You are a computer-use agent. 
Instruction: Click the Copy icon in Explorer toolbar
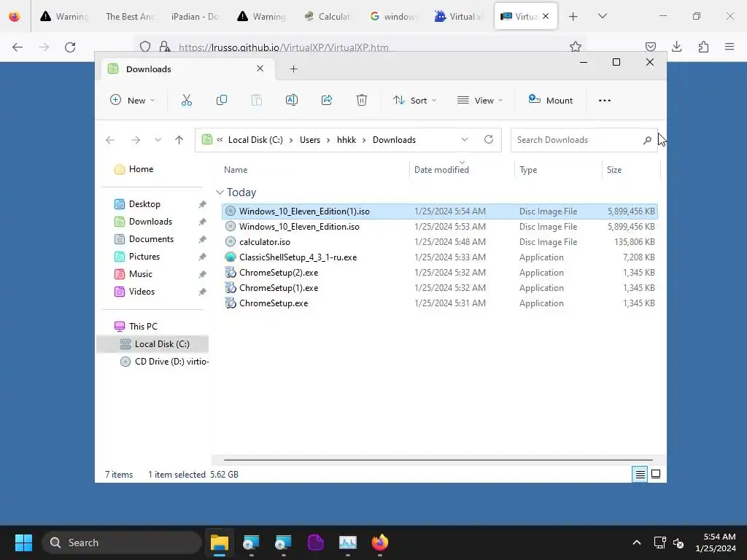tap(222, 100)
